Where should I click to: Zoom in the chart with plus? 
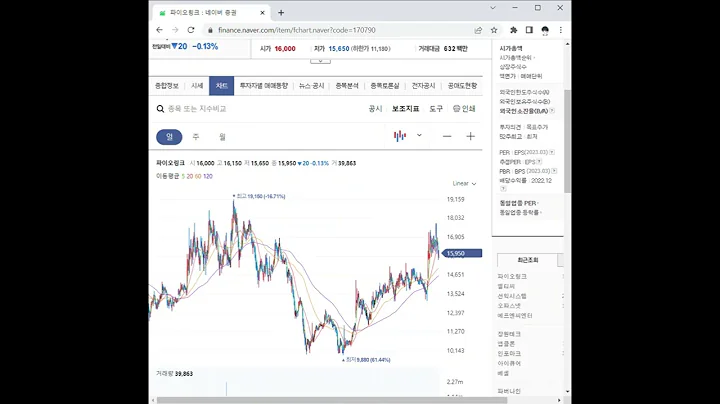470,136
